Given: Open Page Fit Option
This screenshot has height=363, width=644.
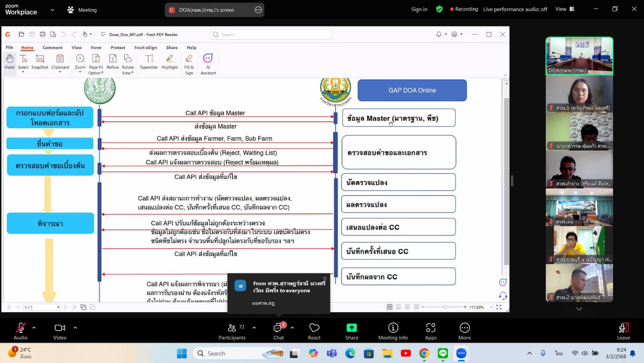Looking at the screenshot, I should (x=96, y=64).
